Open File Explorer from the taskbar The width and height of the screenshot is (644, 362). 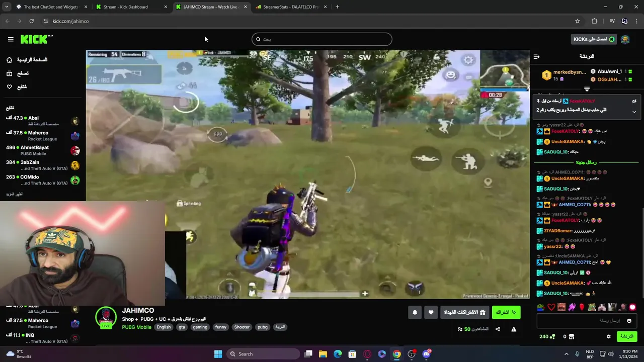click(x=323, y=354)
